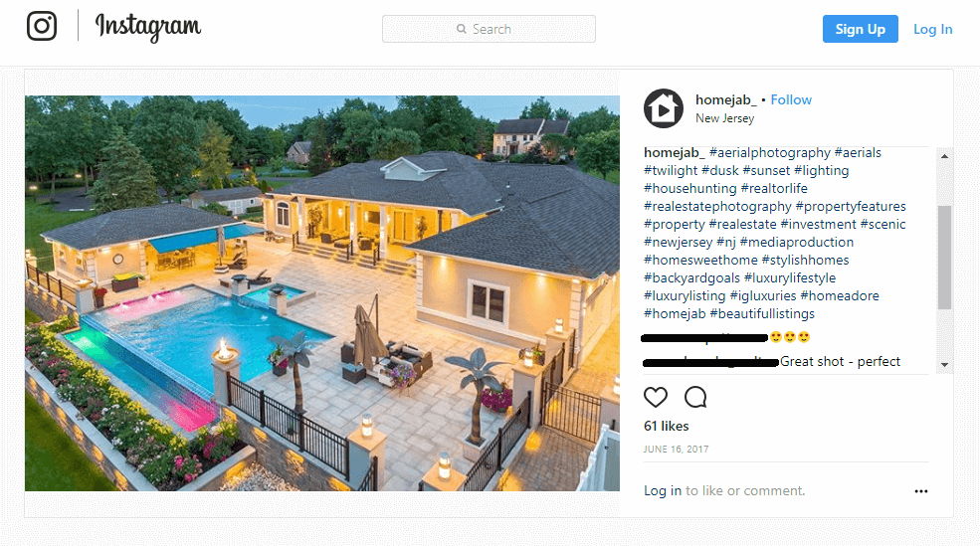Image resolution: width=980 pixels, height=546 pixels.
Task: Open the Instagram wordmark home link
Action: tap(147, 28)
